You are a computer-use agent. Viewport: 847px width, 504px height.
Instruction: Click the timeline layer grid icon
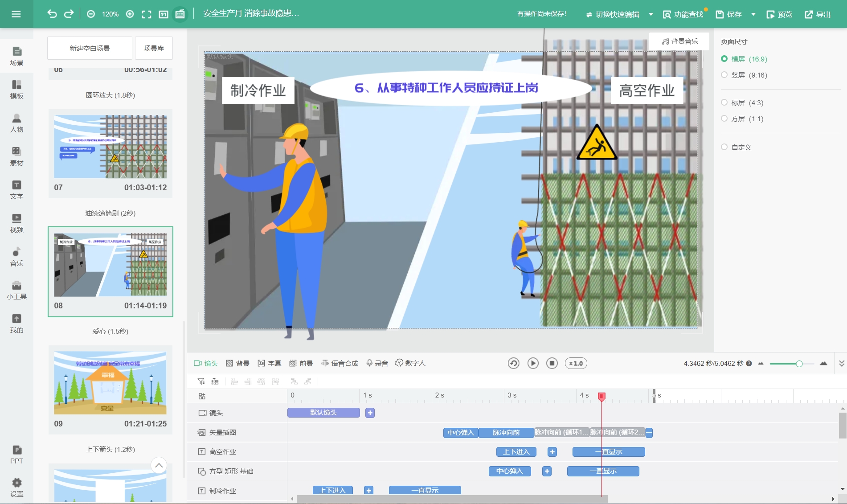(x=202, y=396)
